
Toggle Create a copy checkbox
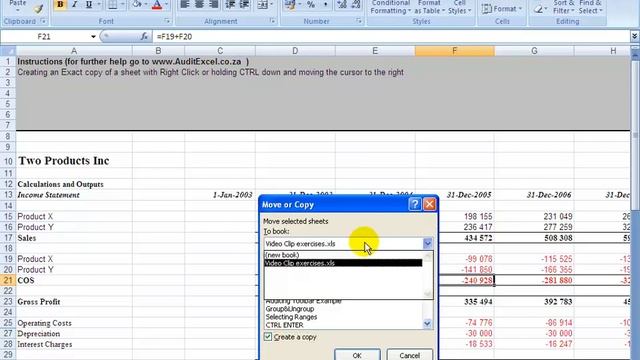(x=268, y=337)
